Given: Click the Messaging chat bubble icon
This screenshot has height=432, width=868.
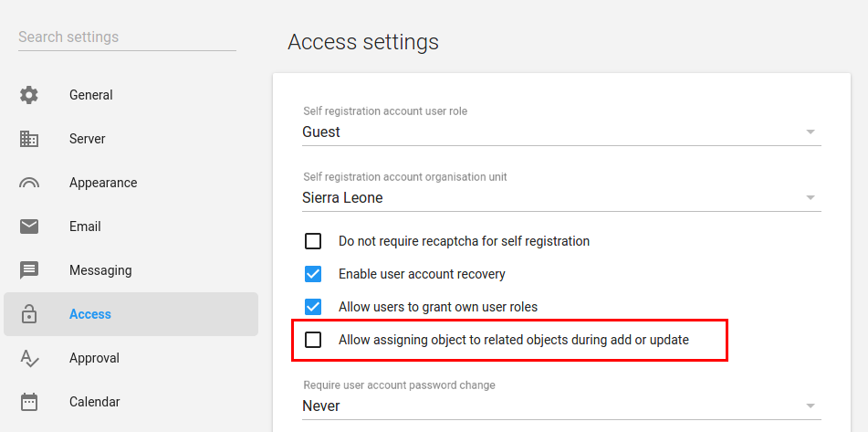Looking at the screenshot, I should [x=29, y=270].
